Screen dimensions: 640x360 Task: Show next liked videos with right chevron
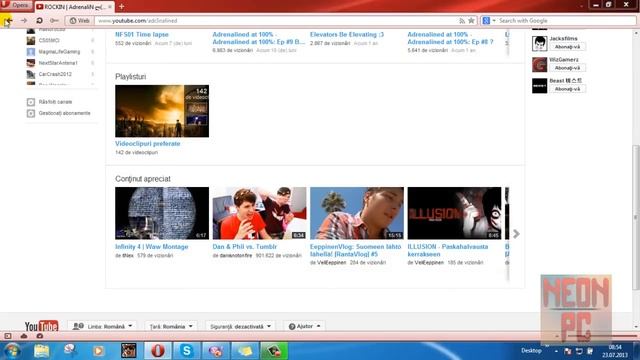[x=516, y=234]
